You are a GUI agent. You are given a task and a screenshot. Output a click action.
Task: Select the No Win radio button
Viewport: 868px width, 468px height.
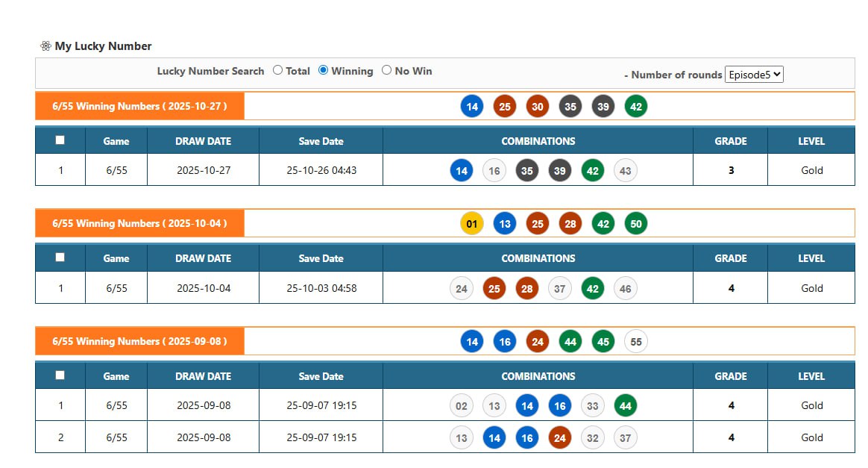coord(386,71)
